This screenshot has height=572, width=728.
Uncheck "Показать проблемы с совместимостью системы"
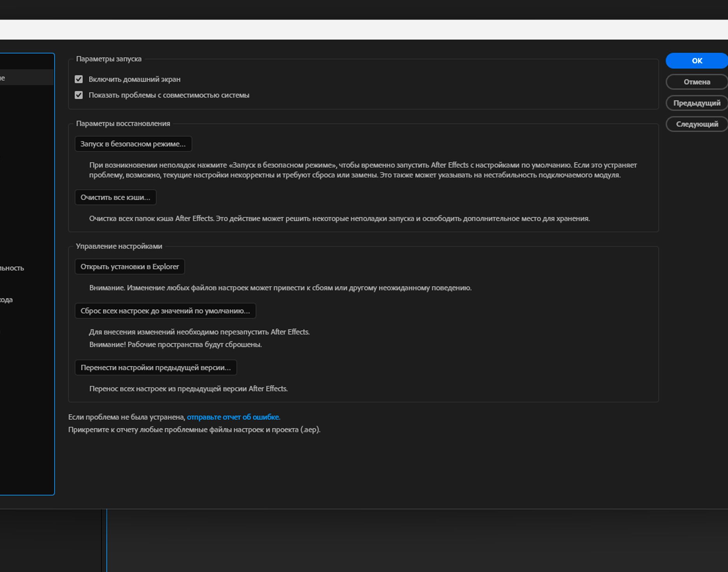(x=79, y=95)
